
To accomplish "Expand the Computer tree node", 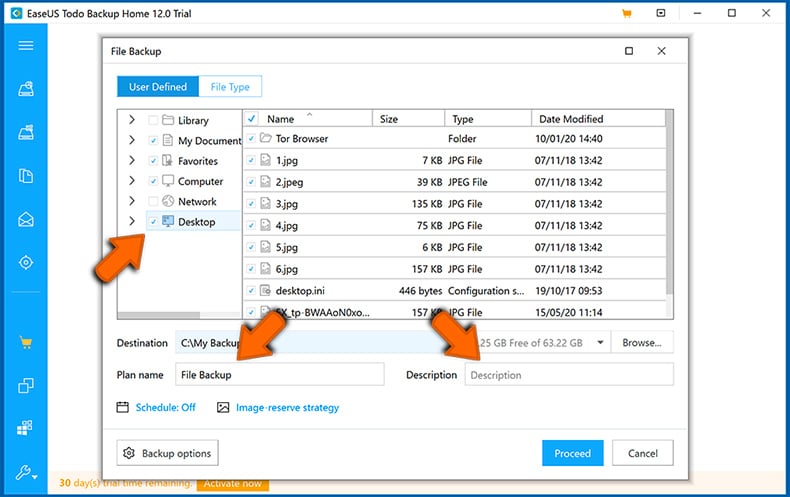I will coord(131,180).
